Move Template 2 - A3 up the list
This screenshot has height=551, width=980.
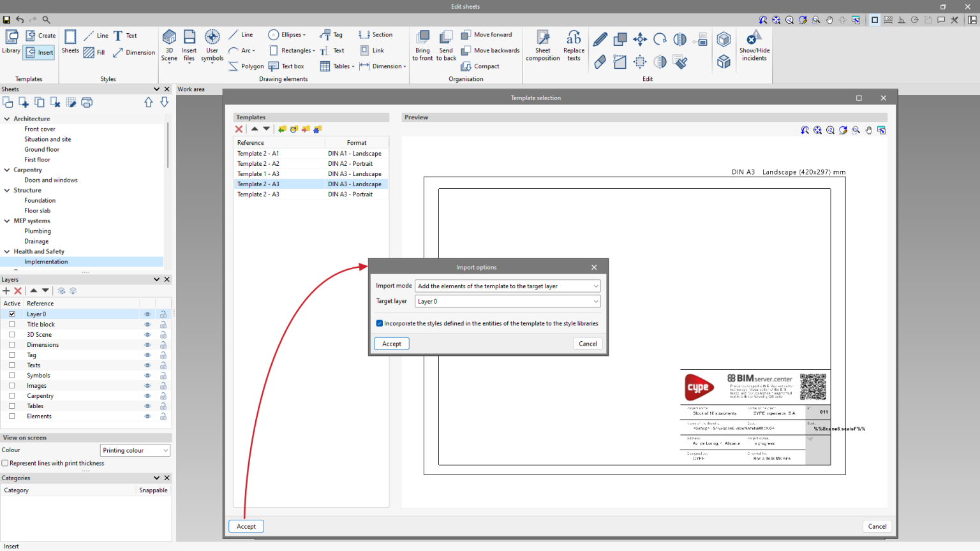coord(255,129)
